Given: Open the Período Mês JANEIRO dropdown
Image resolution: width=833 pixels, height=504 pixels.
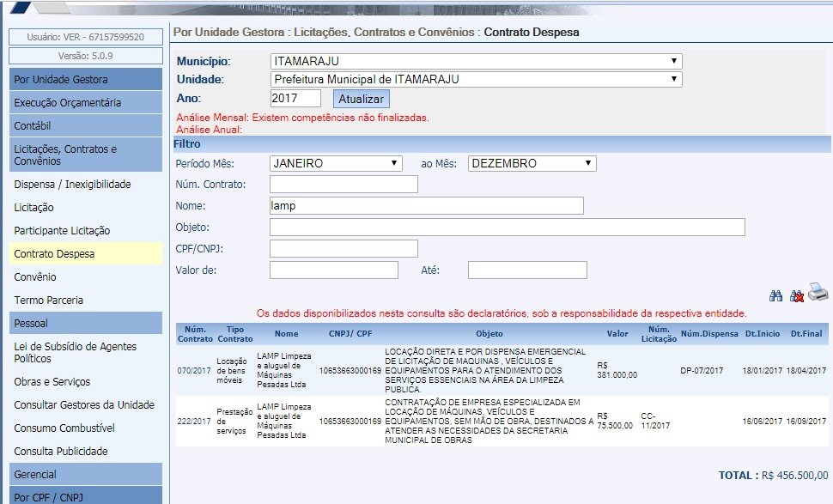Looking at the screenshot, I should [336, 163].
